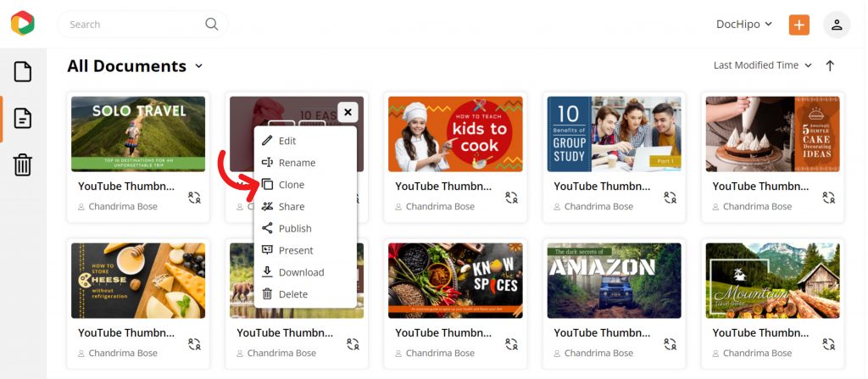Click the orange plus create button

coord(798,25)
